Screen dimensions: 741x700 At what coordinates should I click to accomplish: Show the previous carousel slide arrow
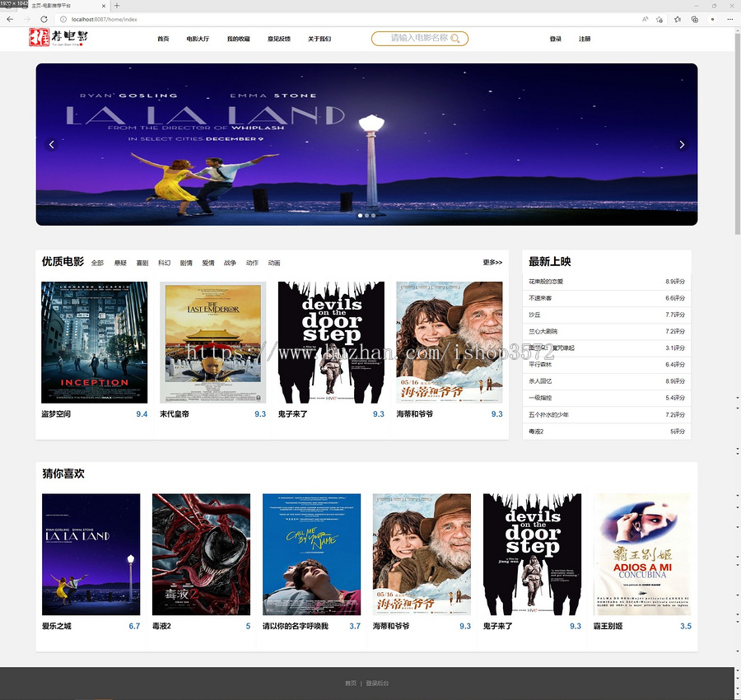point(52,145)
